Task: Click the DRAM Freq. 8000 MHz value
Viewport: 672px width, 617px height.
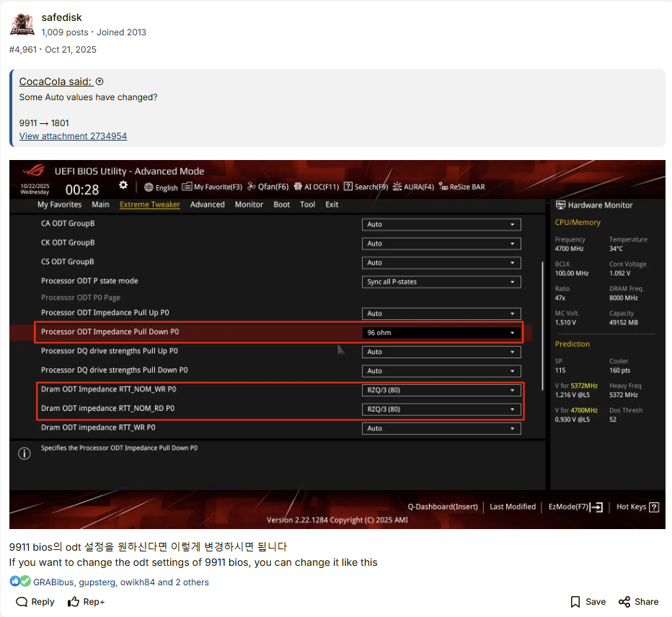Action: (x=624, y=298)
